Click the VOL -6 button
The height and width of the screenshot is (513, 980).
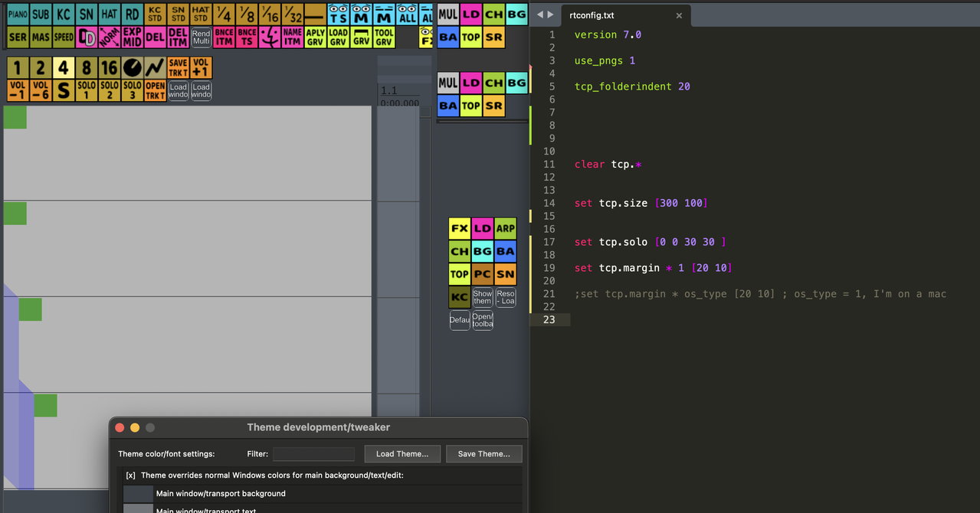pos(41,90)
